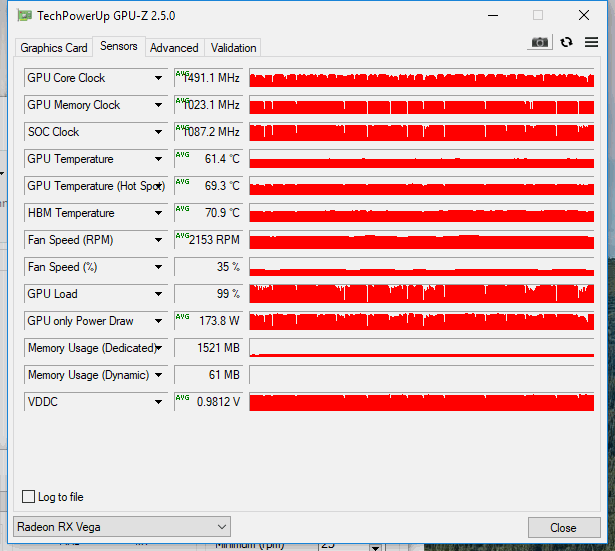Image resolution: width=615 pixels, height=551 pixels.
Task: Click the 1023.1 MHz memory clock reading
Action: pyautogui.click(x=208, y=105)
